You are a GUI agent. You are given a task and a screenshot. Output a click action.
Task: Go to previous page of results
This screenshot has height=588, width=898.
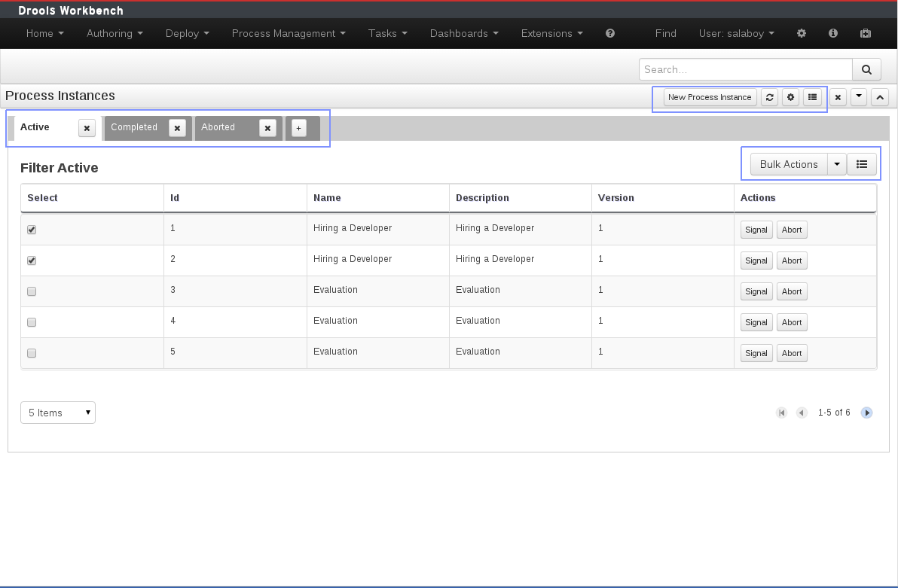(x=802, y=413)
